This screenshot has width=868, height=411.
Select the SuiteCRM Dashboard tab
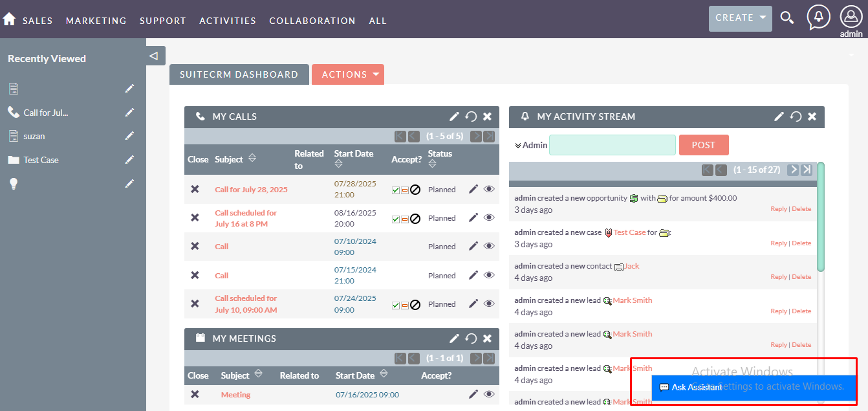pyautogui.click(x=239, y=74)
